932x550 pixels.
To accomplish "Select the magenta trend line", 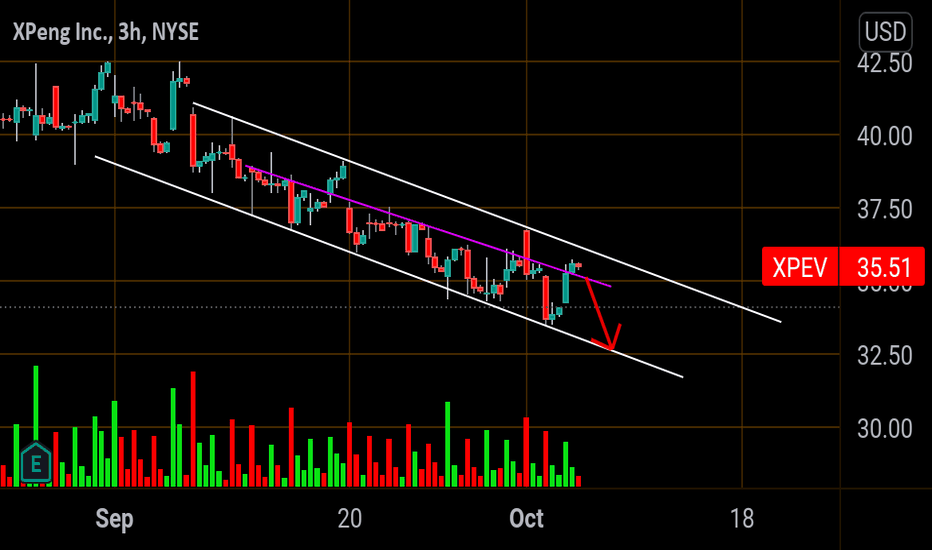I will [428, 227].
